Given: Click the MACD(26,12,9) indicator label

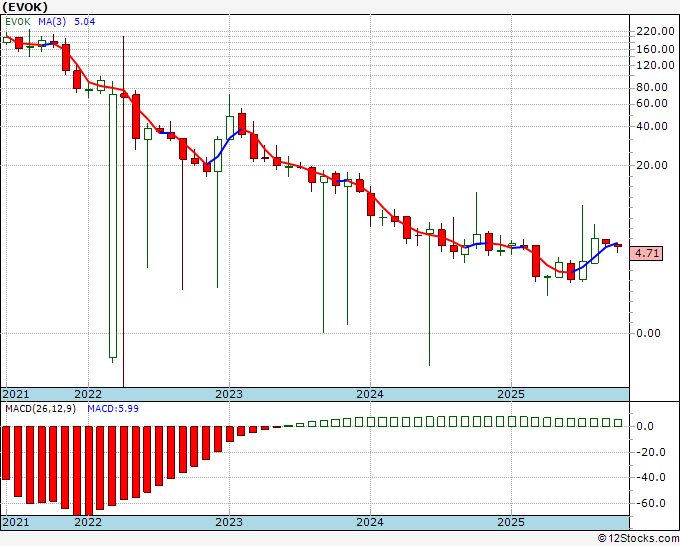Looking at the screenshot, I should 40,409.
